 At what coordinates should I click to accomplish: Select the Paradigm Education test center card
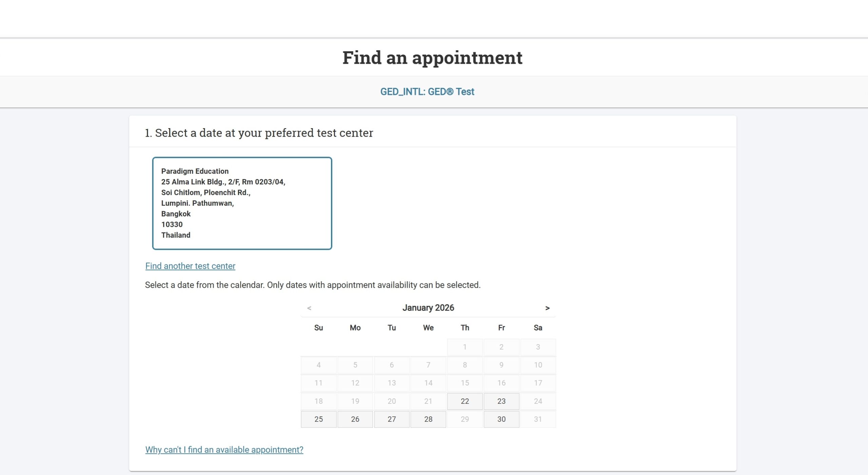[242, 203]
